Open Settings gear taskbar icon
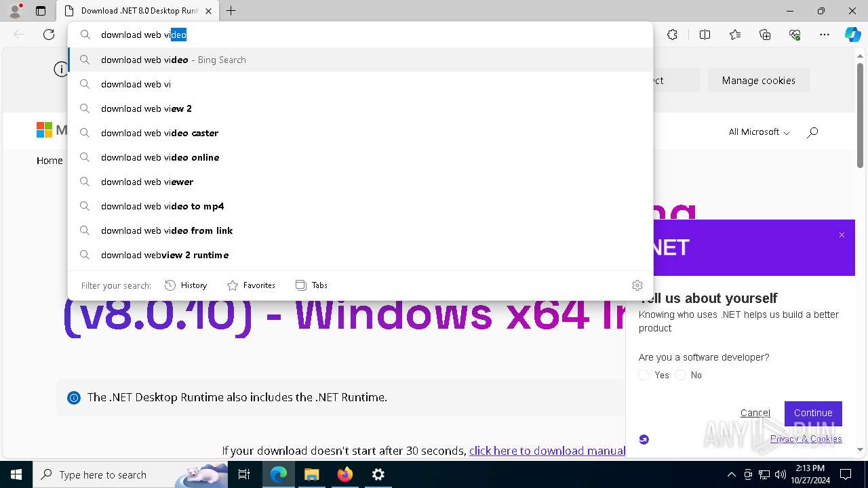This screenshot has width=868, height=488. [378, 474]
